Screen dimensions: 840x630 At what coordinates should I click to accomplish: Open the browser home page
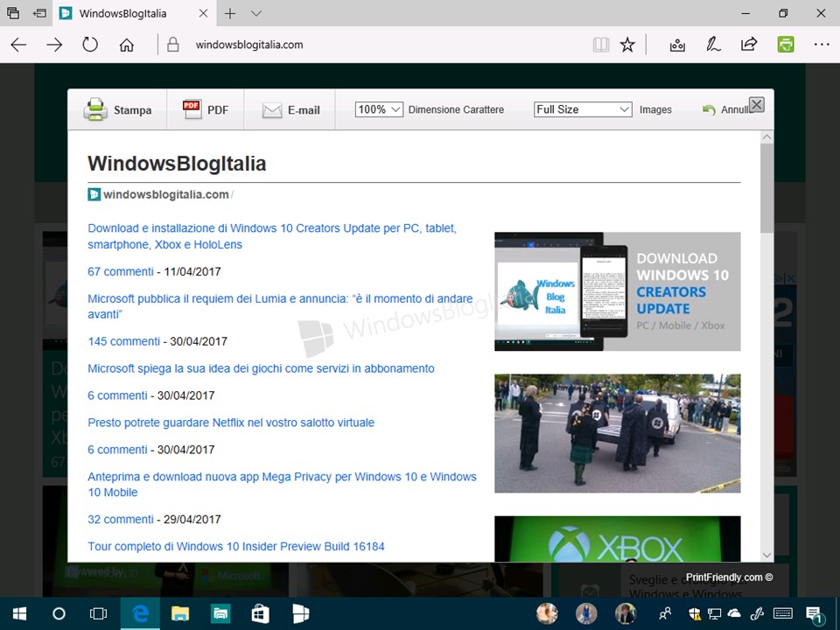[126, 45]
